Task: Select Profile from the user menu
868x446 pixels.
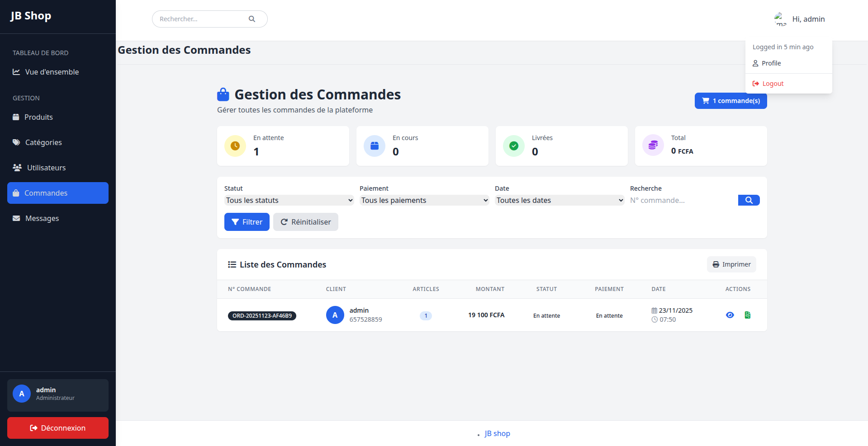Action: 771,63
